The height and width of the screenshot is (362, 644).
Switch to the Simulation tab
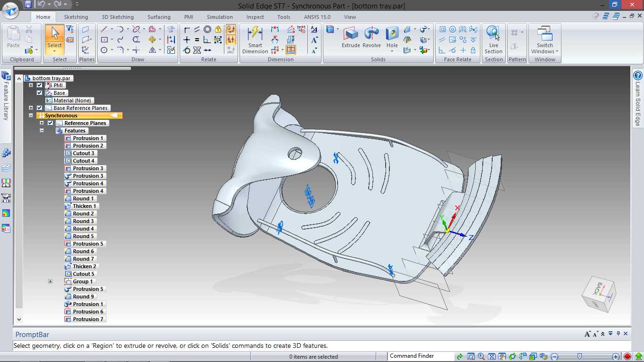pos(220,17)
